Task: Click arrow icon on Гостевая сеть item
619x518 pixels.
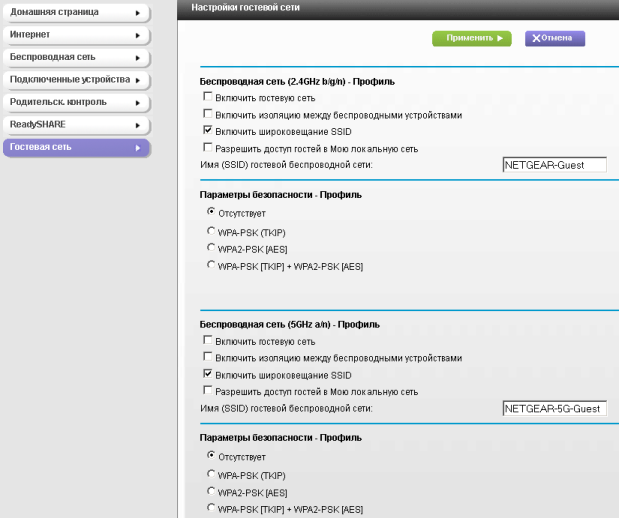Action: [138, 148]
